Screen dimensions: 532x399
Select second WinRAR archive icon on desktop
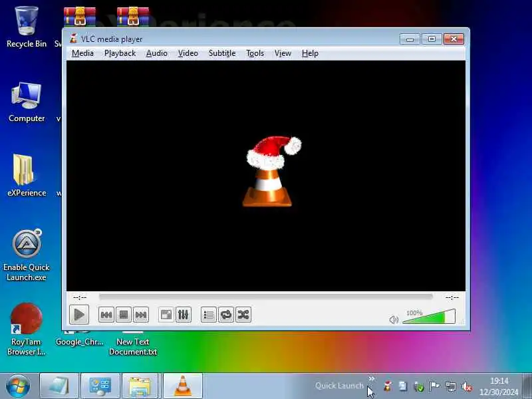pyautogui.click(x=133, y=17)
